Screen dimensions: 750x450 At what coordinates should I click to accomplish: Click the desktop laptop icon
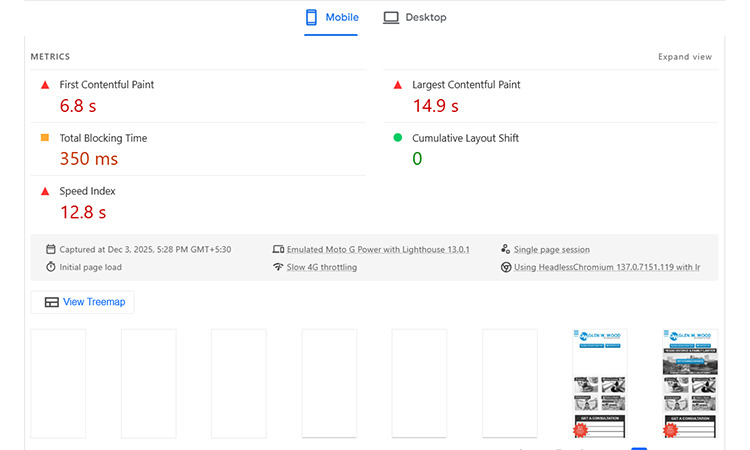coord(391,18)
